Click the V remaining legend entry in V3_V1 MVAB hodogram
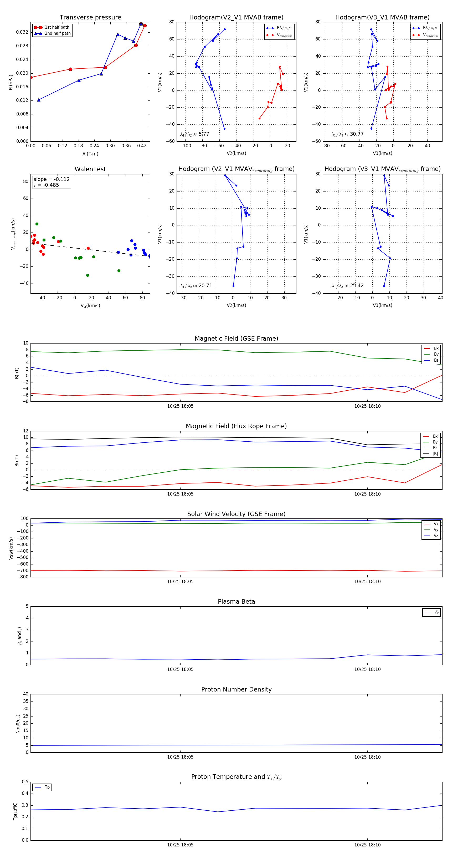 point(425,35)
